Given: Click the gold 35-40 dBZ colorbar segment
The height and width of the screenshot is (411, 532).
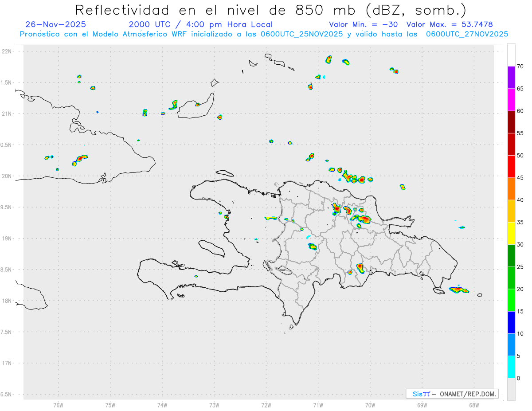Looking at the screenshot, I should coord(511,211).
